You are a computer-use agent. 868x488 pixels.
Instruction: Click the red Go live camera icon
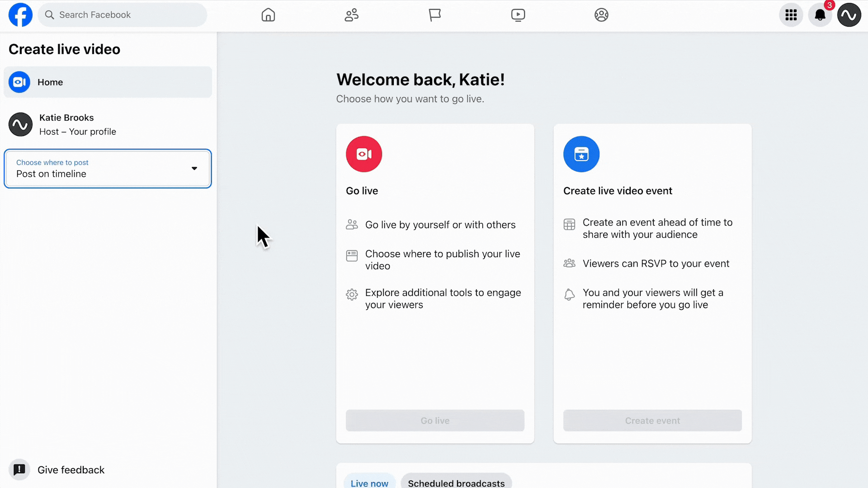pyautogui.click(x=364, y=154)
